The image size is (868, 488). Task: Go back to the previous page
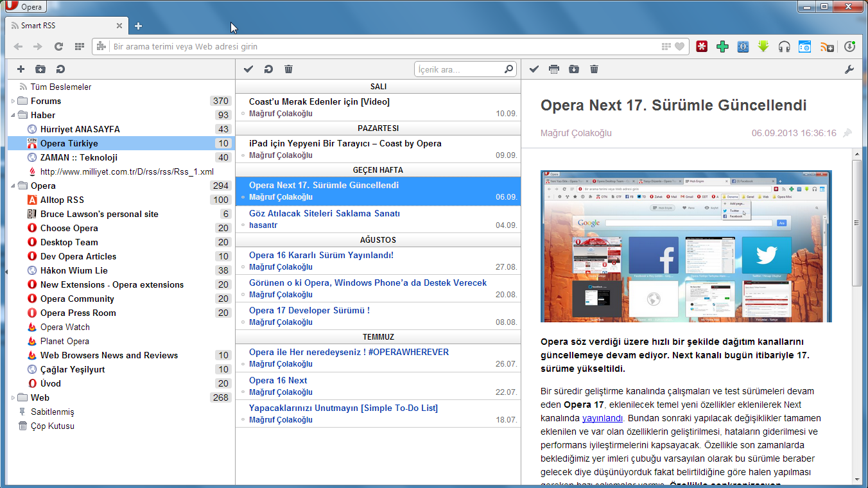(18, 46)
